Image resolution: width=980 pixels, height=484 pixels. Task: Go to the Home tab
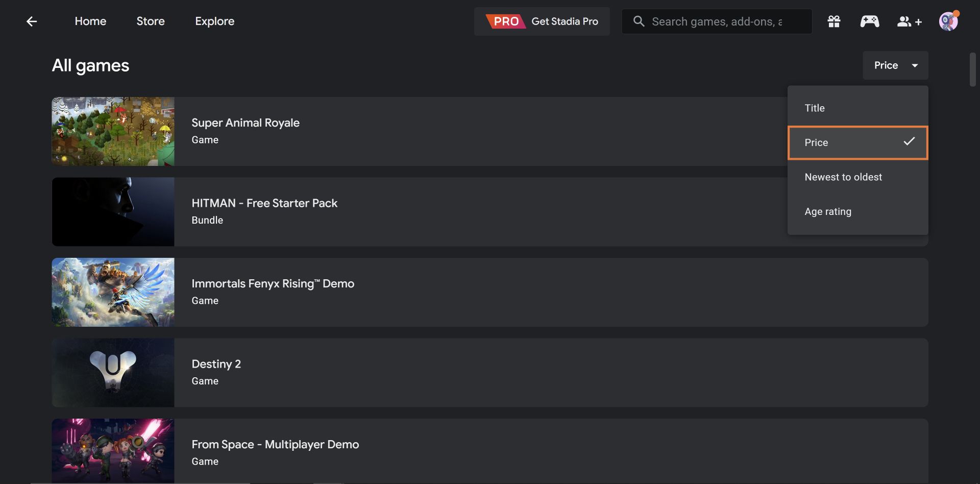90,21
